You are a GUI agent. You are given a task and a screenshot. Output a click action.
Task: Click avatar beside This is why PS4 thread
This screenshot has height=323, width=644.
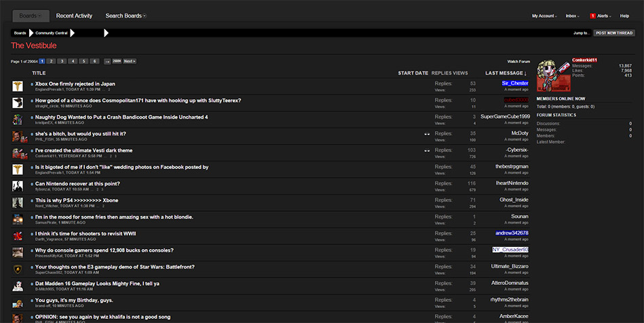17,203
